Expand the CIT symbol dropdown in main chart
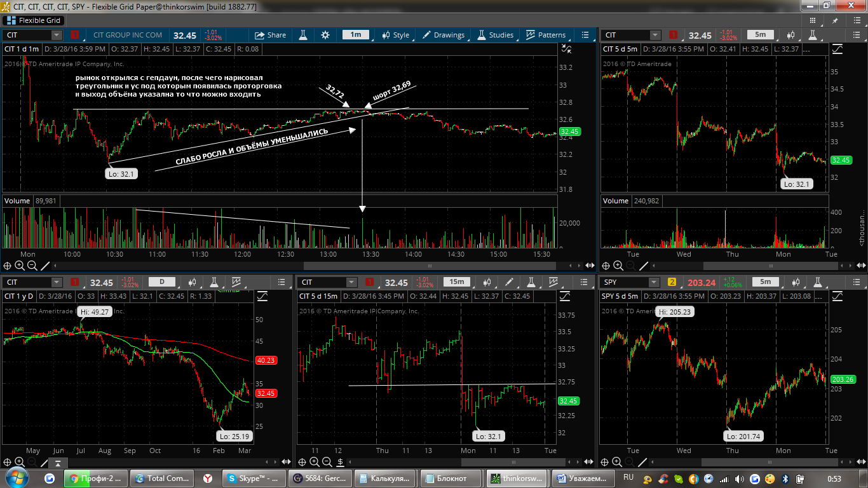 coord(57,35)
